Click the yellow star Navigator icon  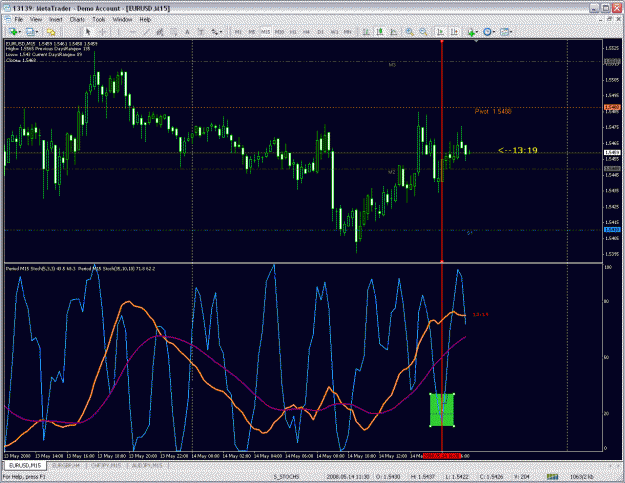point(51,32)
